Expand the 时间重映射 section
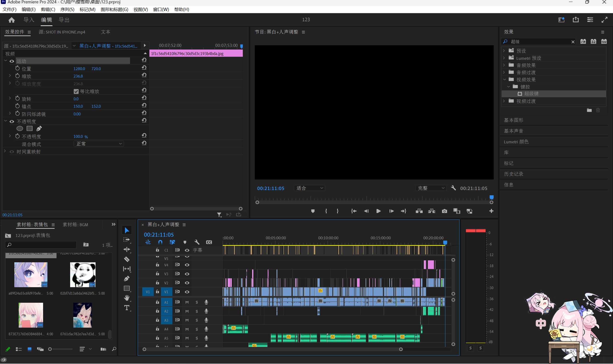Screen dimensions: 613x364 point(5,151)
